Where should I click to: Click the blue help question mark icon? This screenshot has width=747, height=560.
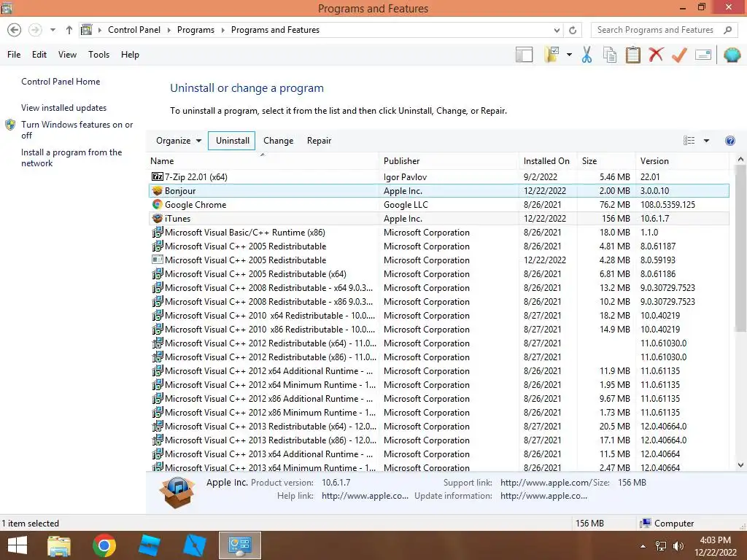tap(729, 141)
